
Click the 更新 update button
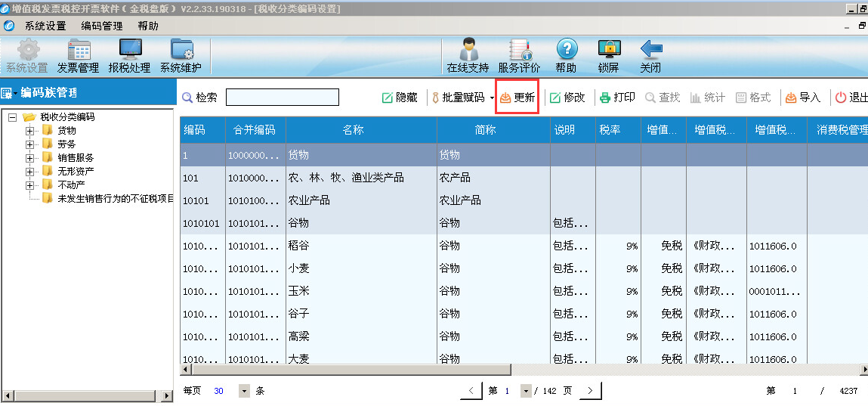pos(517,98)
